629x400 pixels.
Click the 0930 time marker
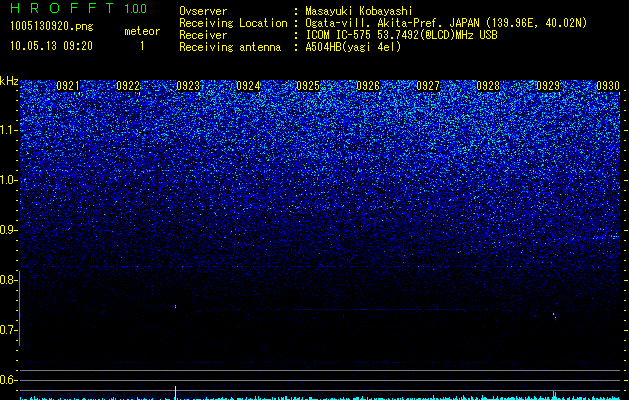[x=608, y=86]
